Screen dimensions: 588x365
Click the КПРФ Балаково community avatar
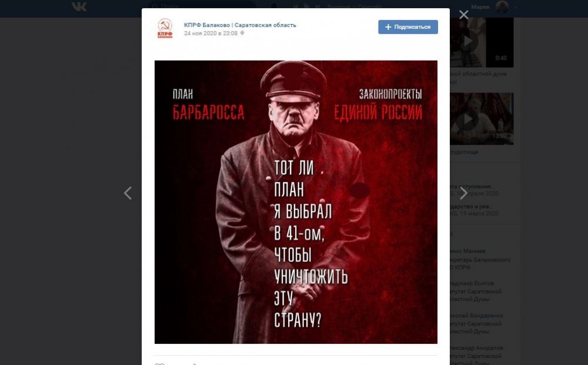coord(165,28)
